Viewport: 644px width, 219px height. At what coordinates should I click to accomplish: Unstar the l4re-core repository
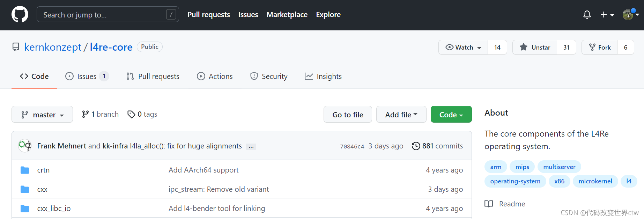[x=535, y=47]
